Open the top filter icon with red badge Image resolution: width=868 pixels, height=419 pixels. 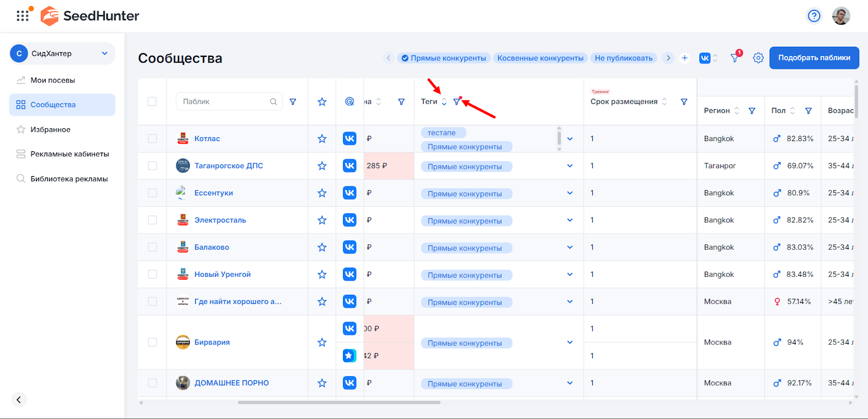point(735,58)
